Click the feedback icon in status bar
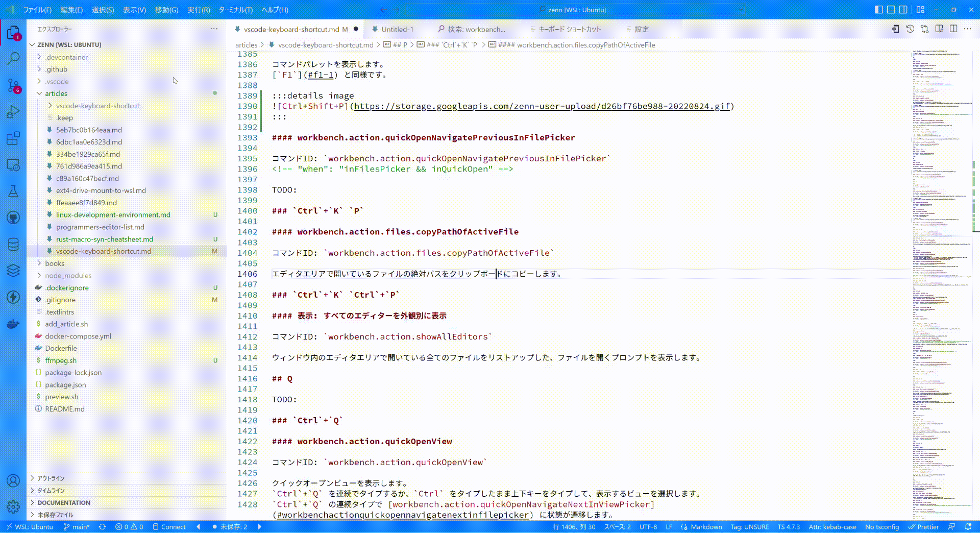 coord(951,527)
